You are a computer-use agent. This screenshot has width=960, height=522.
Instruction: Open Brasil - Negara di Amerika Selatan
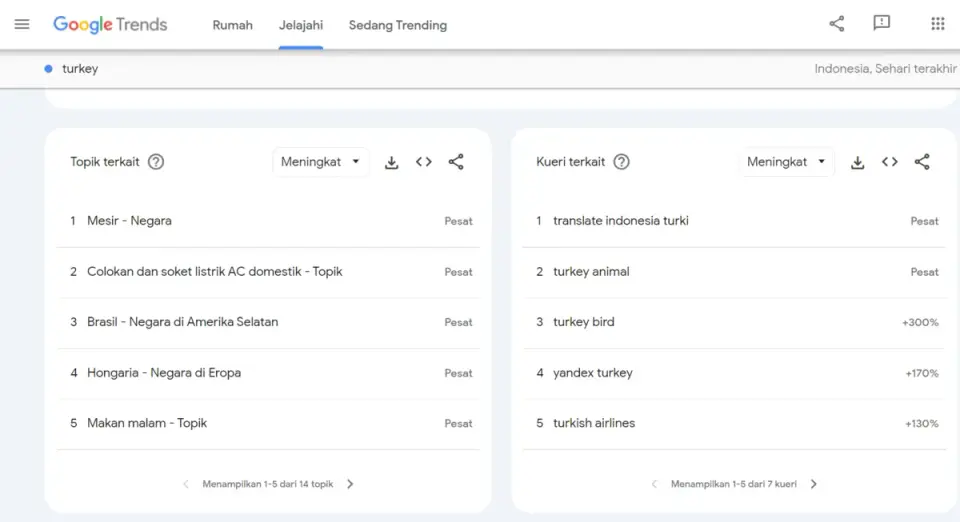coord(268,322)
